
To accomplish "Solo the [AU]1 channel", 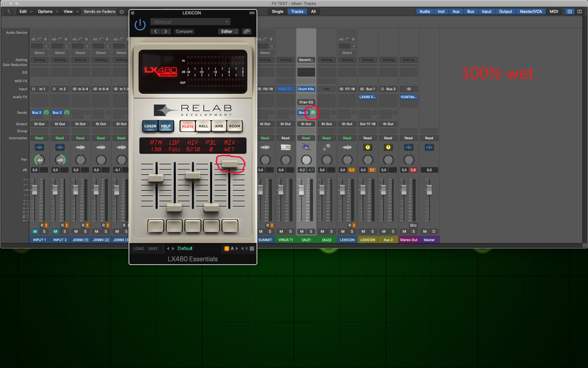I will [x=311, y=231].
